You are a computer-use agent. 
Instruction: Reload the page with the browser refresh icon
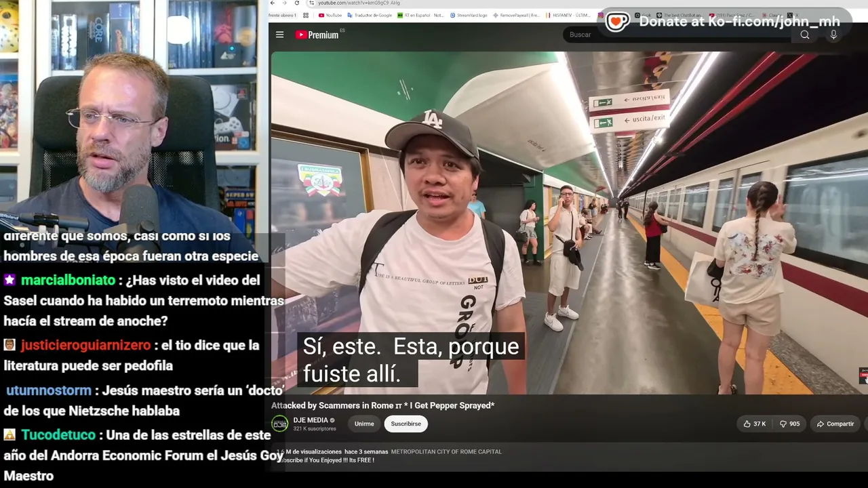pos(296,3)
